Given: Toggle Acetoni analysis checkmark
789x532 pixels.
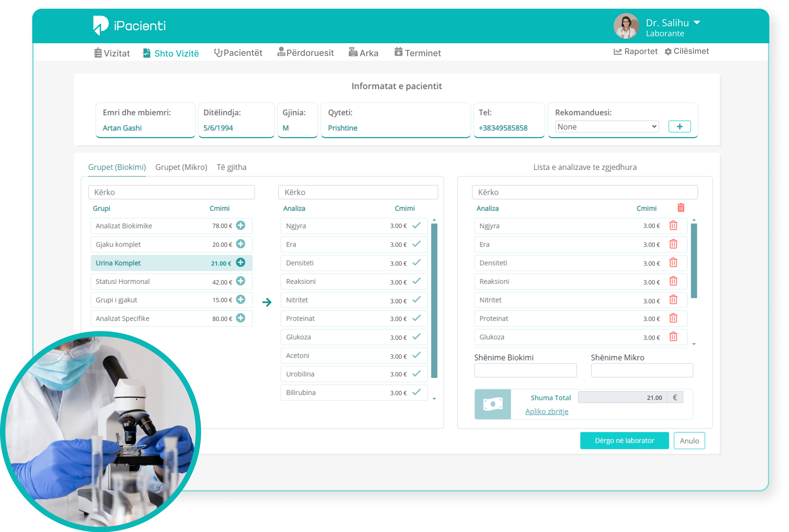Looking at the screenshot, I should pyautogui.click(x=416, y=355).
